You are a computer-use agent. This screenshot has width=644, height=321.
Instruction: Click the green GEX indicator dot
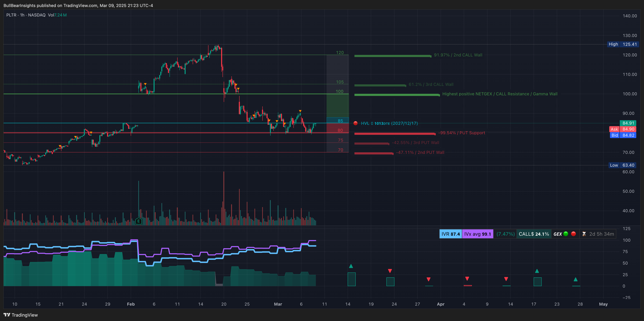(566, 234)
